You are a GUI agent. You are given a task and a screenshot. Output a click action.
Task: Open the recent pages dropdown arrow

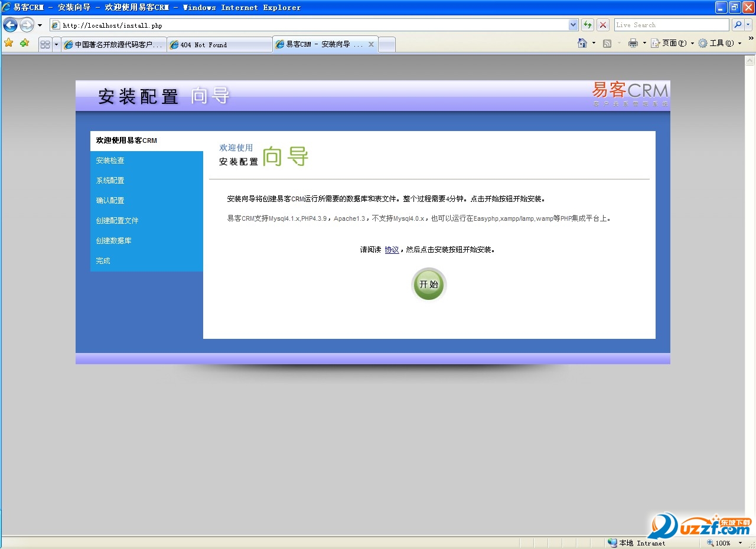click(40, 25)
